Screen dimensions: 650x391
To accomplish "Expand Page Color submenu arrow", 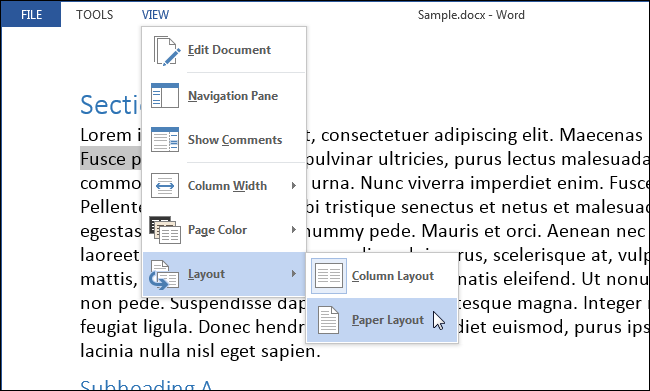I will (293, 229).
